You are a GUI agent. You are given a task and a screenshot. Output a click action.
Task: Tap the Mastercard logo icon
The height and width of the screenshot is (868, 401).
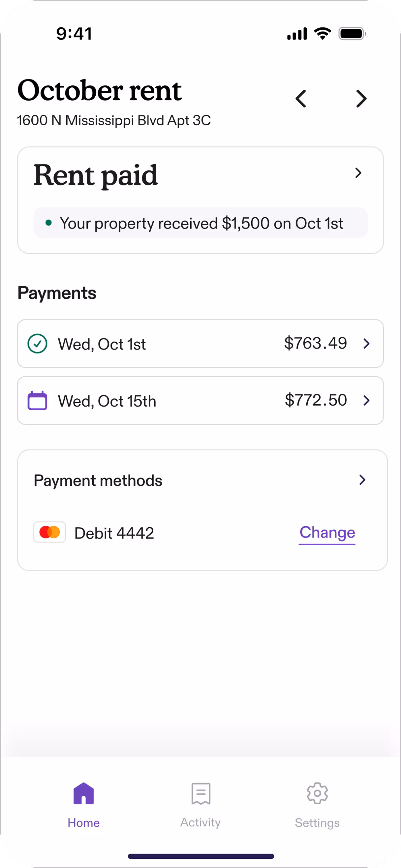(x=49, y=532)
